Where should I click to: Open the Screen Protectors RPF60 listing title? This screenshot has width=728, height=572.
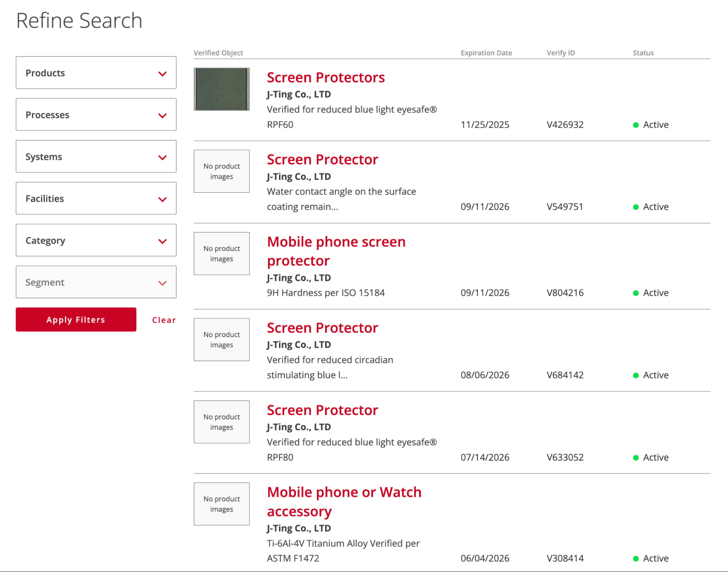coord(326,78)
